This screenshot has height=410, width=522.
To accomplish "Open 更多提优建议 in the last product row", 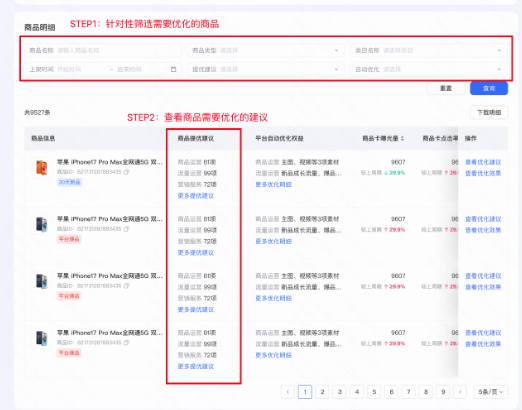I will point(196,366).
